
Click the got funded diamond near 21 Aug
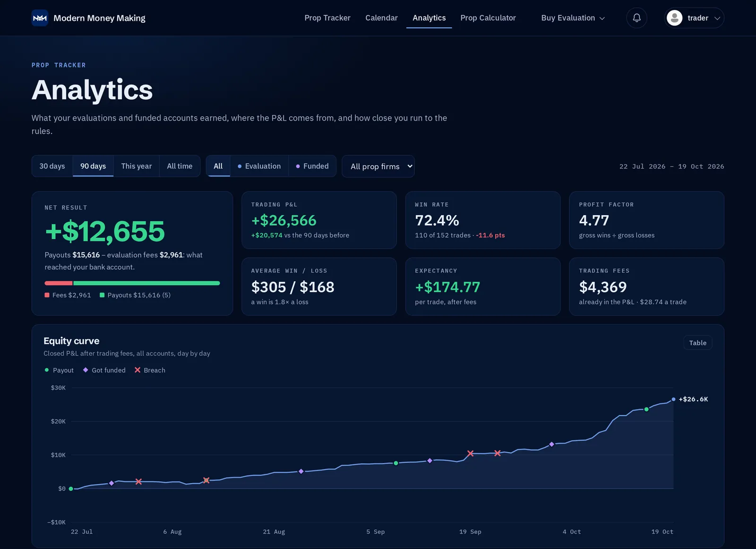301,471
